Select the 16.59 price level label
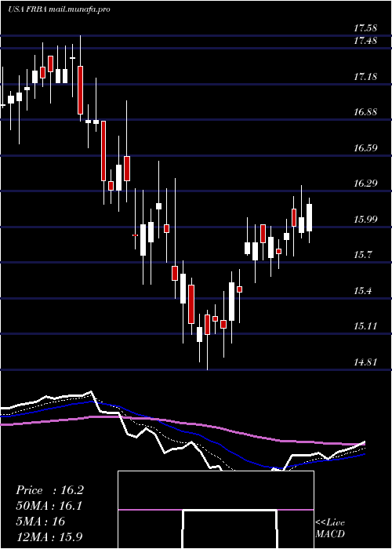This screenshot has width=392, height=549. (365, 147)
